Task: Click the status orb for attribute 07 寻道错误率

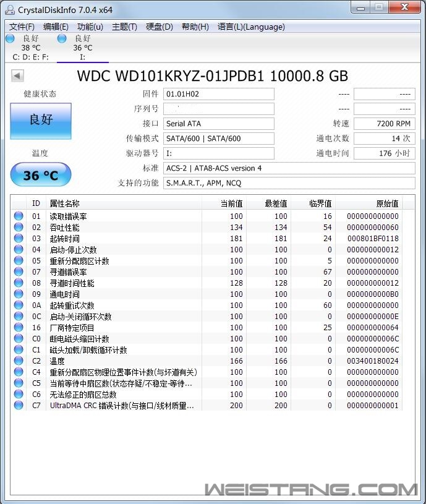Action: click(19, 271)
